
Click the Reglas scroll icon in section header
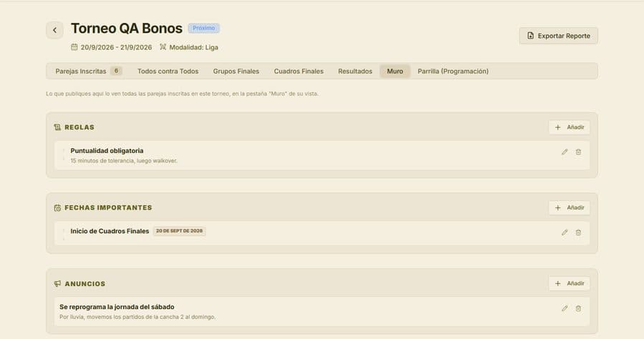coord(57,127)
